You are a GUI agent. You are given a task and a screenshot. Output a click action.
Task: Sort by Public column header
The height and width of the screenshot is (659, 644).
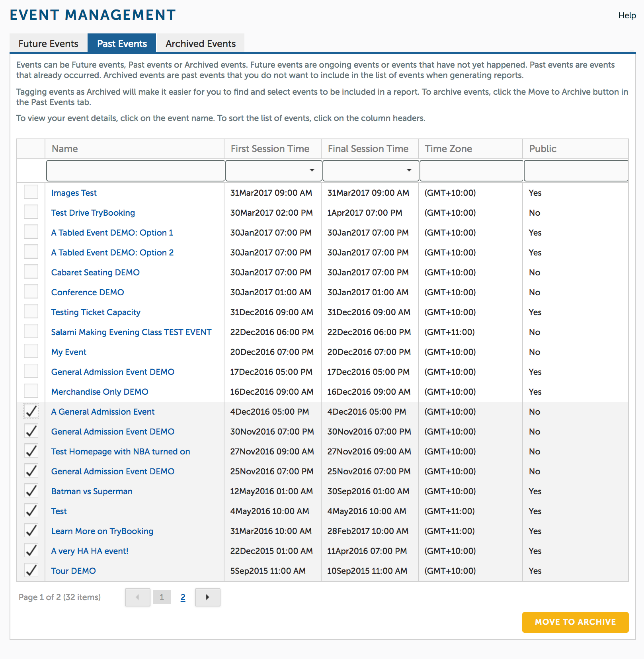tap(576, 149)
